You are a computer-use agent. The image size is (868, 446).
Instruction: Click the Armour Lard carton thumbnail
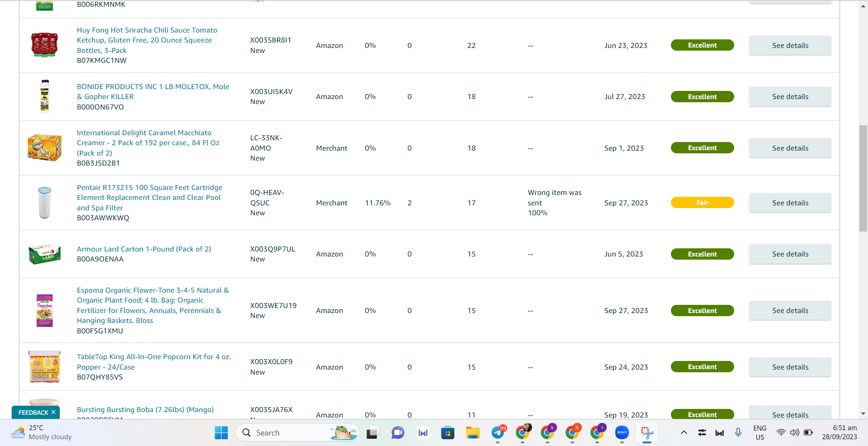(44, 254)
